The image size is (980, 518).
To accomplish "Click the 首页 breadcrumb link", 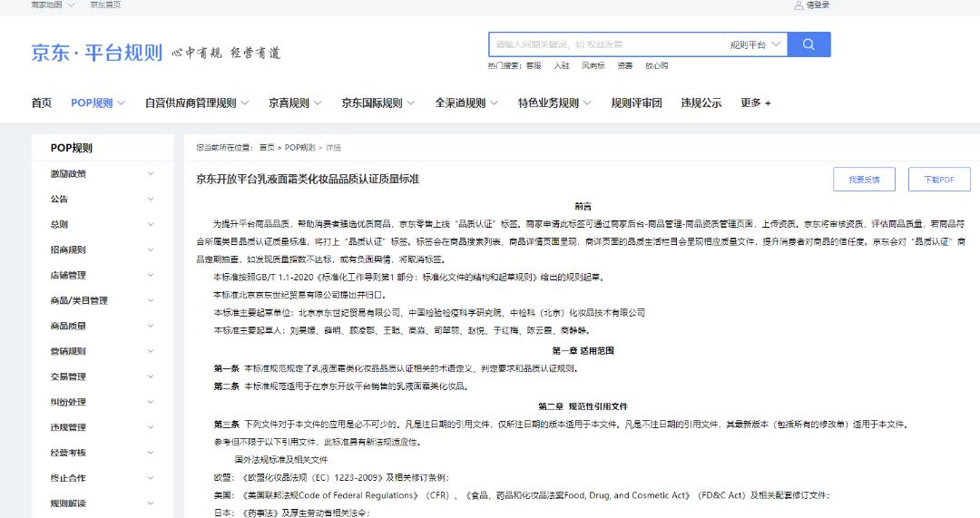I will pyautogui.click(x=266, y=148).
